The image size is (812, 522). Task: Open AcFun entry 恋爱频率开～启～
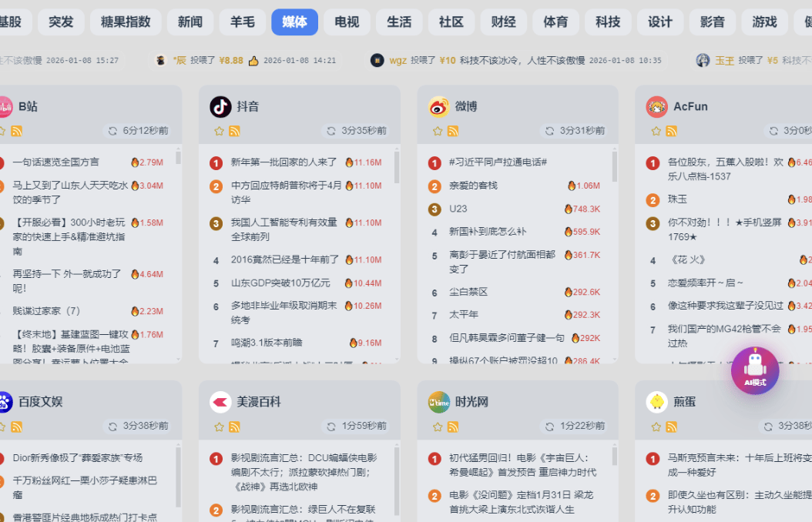(706, 283)
